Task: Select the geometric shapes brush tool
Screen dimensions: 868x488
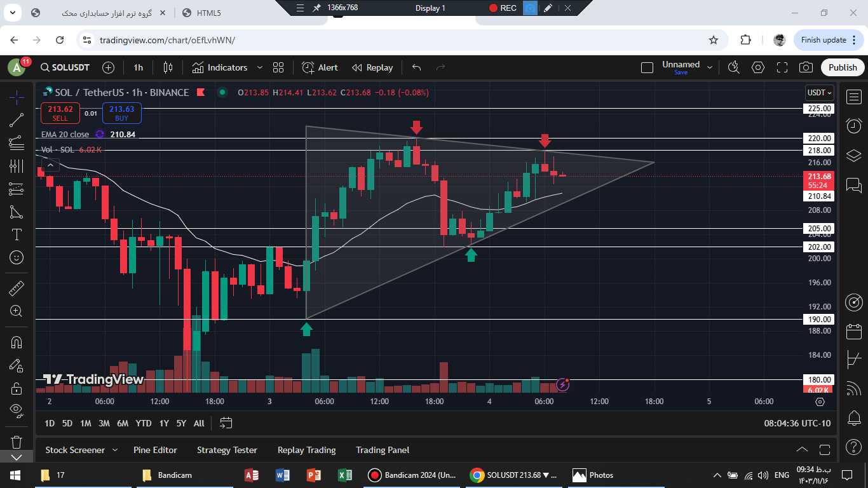Action: point(17,212)
